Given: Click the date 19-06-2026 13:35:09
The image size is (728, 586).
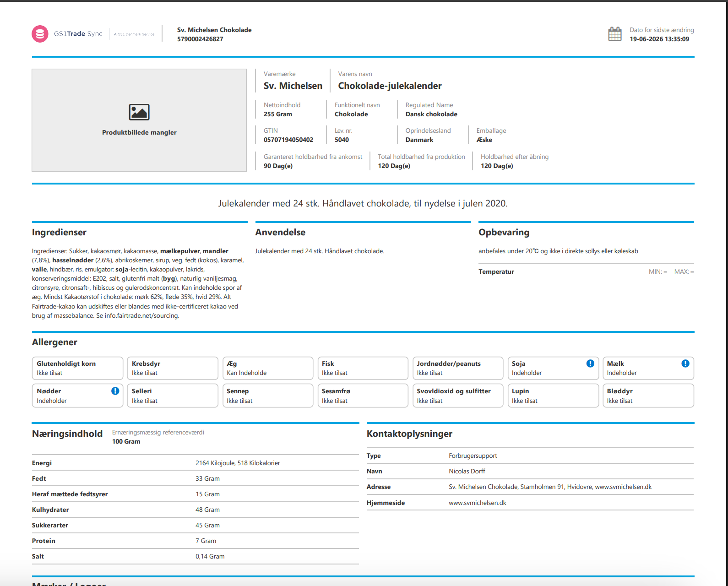Looking at the screenshot, I should pyautogui.click(x=659, y=39).
